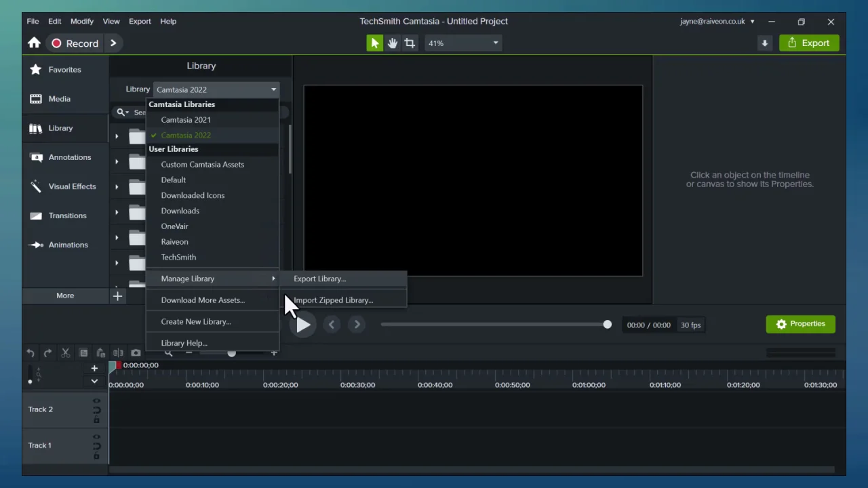Expand the third library folder arrow
The height and width of the screenshot is (488, 868).
(117, 186)
